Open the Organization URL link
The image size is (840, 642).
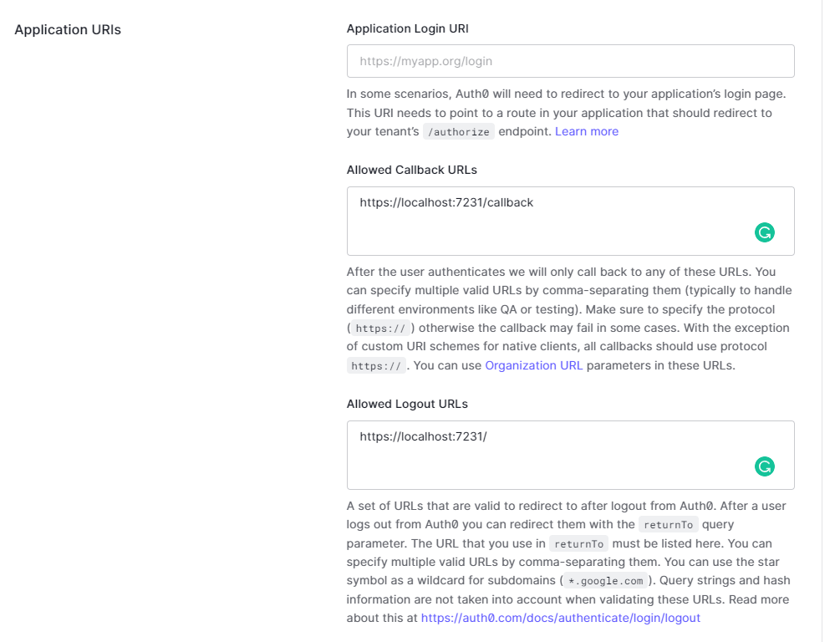tap(534, 365)
